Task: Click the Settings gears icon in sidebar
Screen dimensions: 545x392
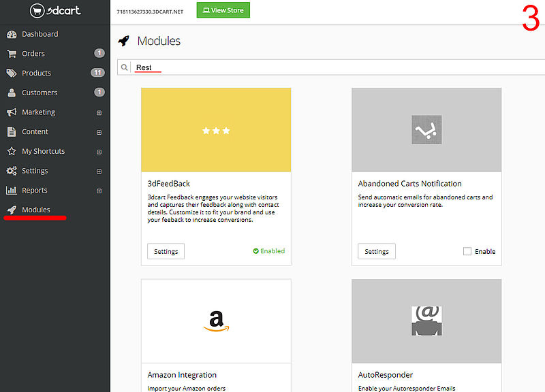Action: click(12, 171)
